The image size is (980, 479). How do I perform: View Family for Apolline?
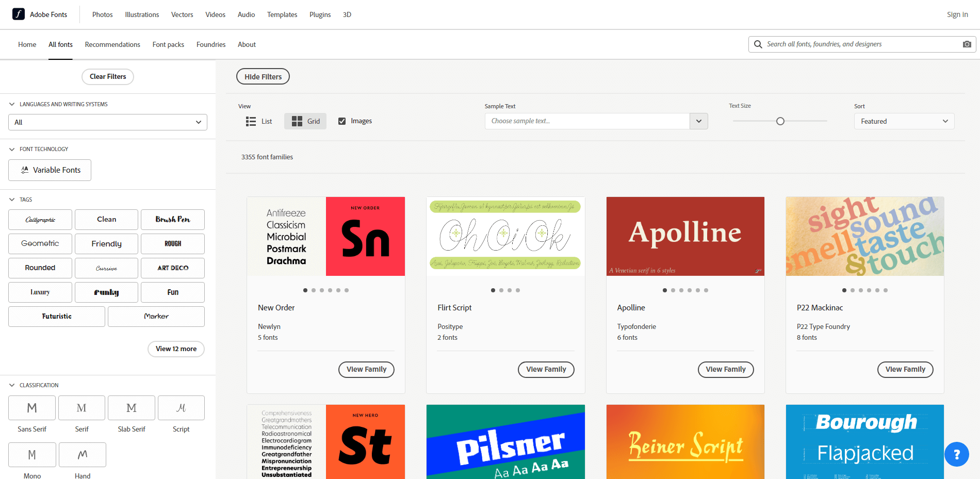[726, 370]
